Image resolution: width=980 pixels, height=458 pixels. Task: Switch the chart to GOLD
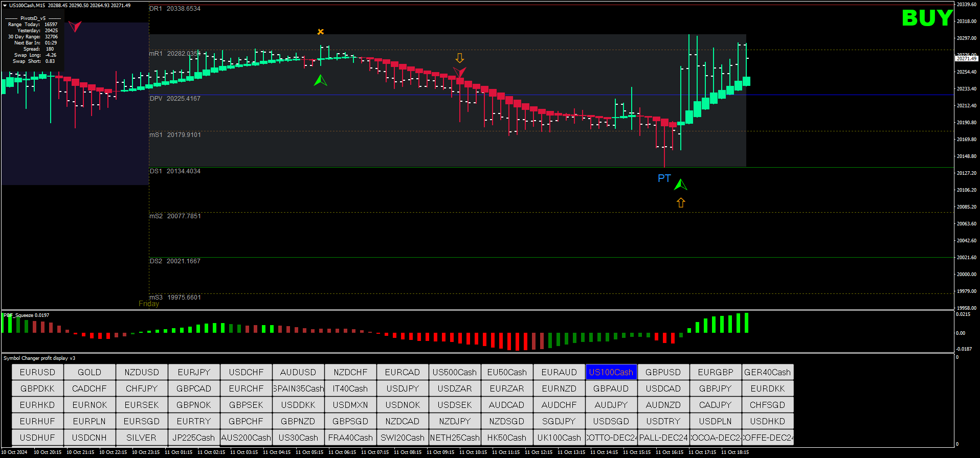(x=90, y=372)
